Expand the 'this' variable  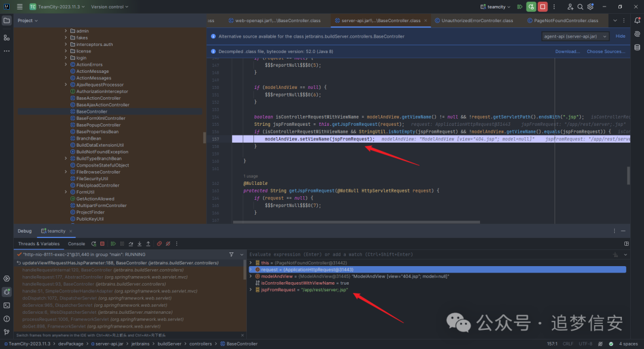coord(251,262)
